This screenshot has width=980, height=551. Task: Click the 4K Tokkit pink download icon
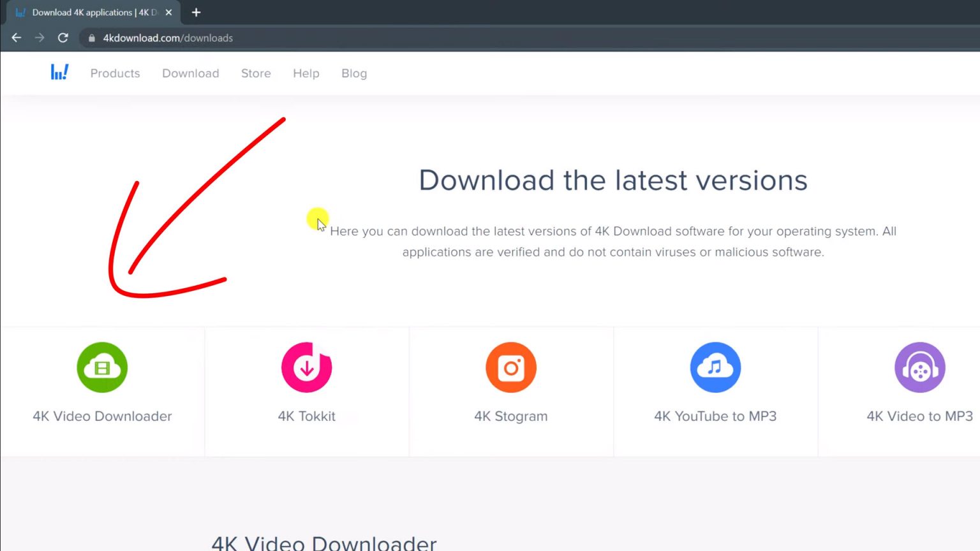coord(306,367)
